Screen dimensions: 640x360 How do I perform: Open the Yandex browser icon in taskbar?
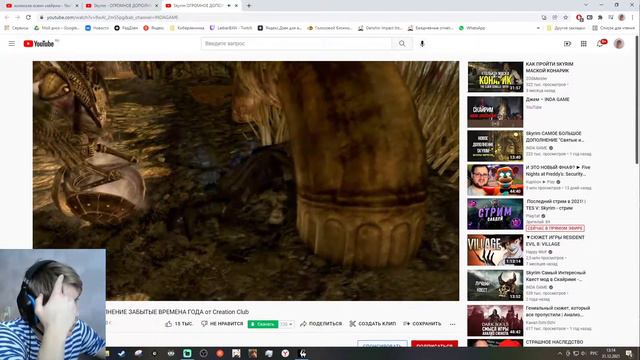pos(285,353)
